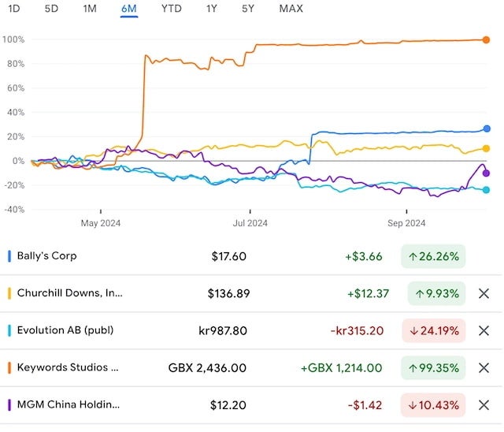Click the orange Keywords Studios line endpoint
The height and width of the screenshot is (432, 504).
tap(486, 39)
